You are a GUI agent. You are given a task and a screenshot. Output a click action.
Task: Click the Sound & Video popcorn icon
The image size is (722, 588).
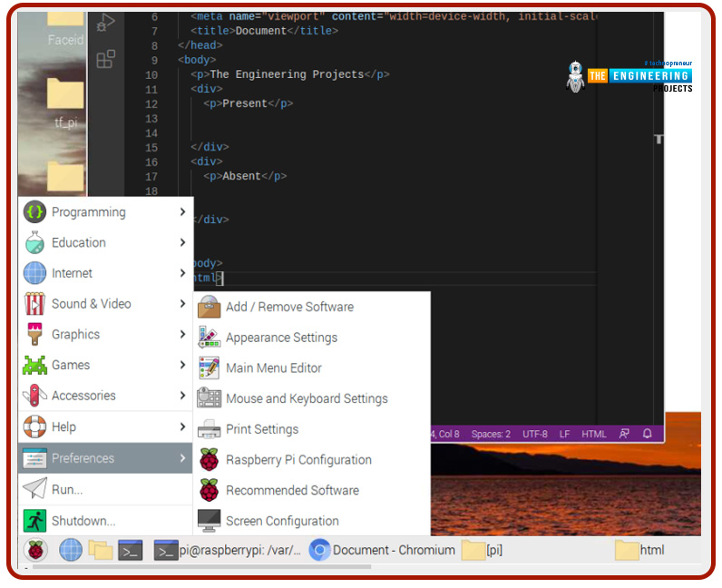click(35, 304)
